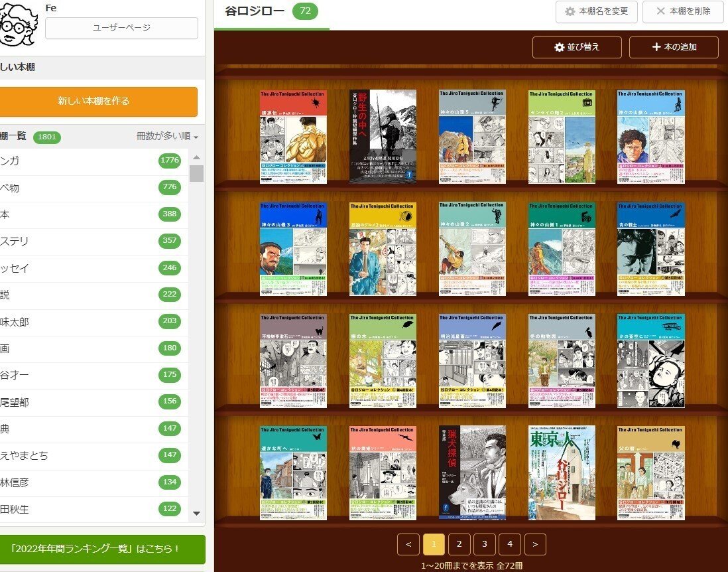Select shelf row with 388 books
Viewport: 728px width, 572px height.
94,215
